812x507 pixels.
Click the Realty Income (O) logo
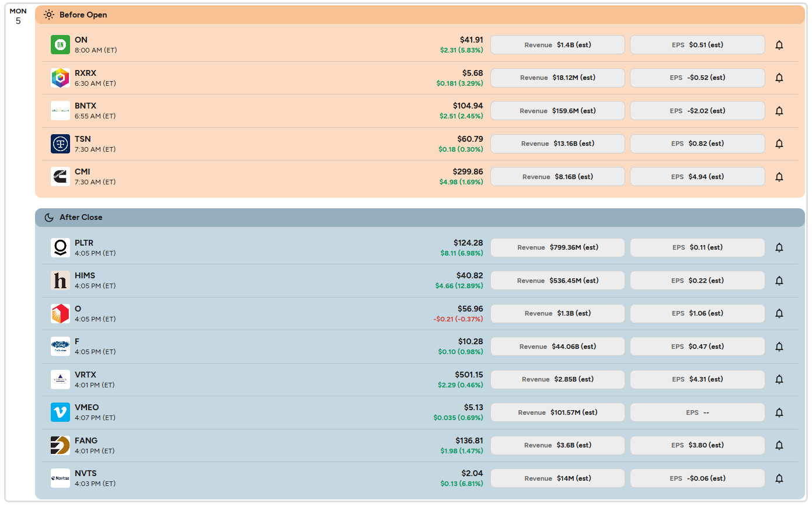60,313
